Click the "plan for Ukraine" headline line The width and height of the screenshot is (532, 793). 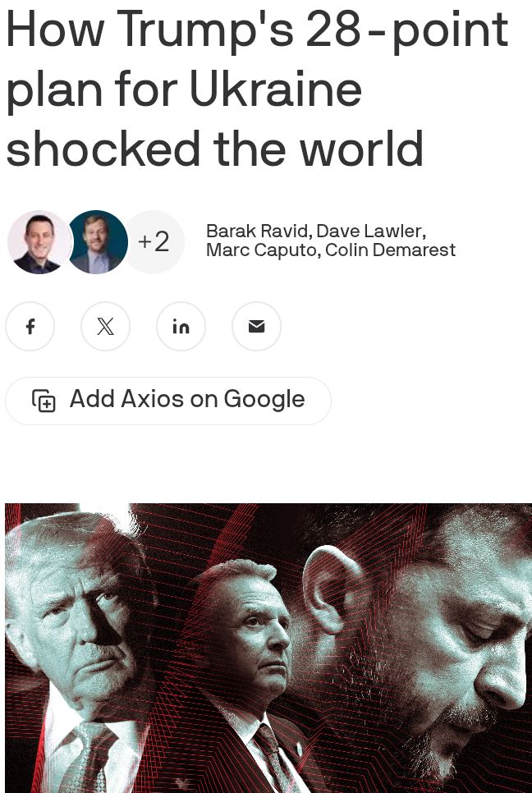tap(184, 89)
